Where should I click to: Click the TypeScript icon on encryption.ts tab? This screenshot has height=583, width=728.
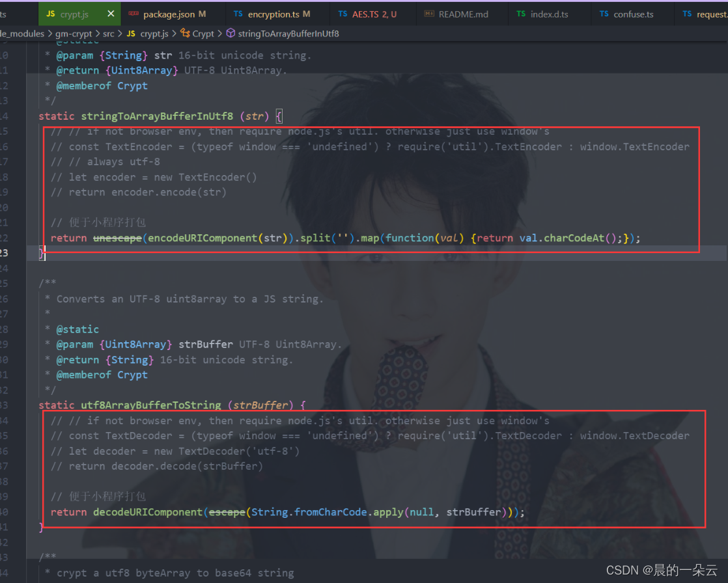238,13
